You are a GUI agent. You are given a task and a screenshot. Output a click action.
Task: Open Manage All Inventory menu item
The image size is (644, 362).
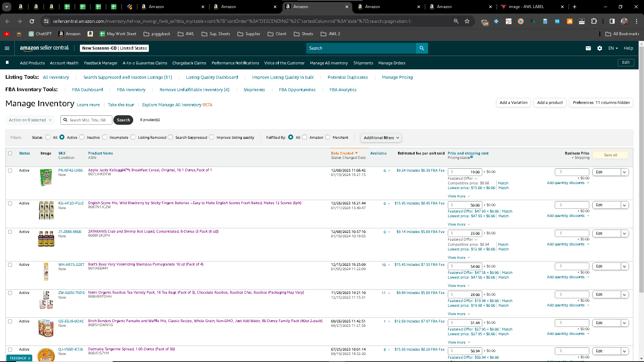click(329, 63)
